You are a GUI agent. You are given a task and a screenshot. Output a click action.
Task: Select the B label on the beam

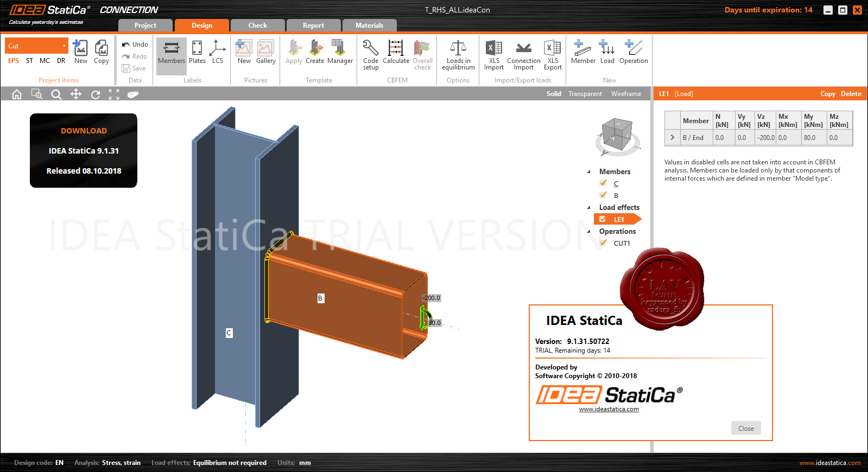pos(320,298)
